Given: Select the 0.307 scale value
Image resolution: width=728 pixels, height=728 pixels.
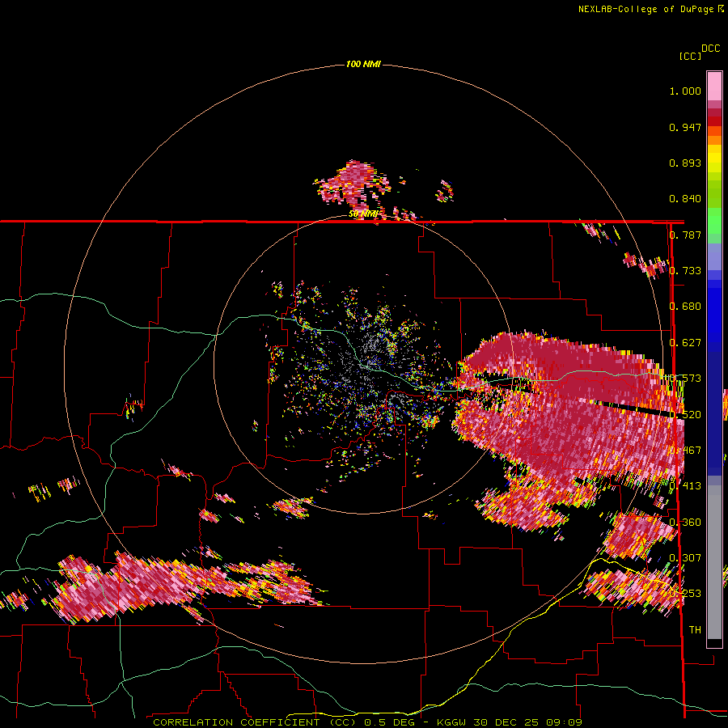Looking at the screenshot, I should click(x=685, y=557).
